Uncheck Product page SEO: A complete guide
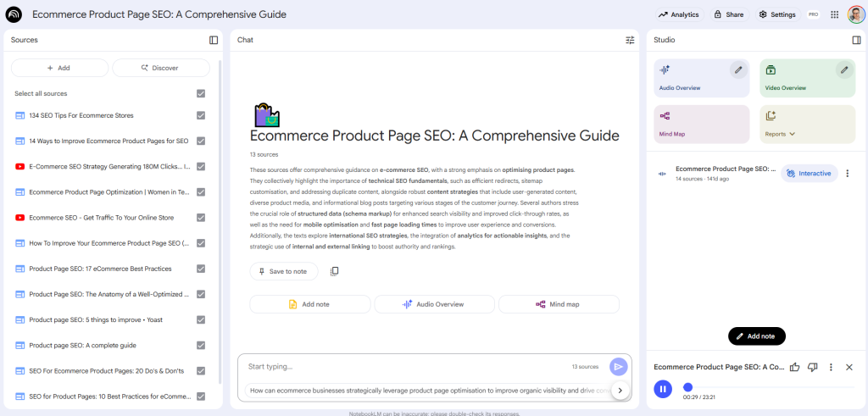 (201, 345)
